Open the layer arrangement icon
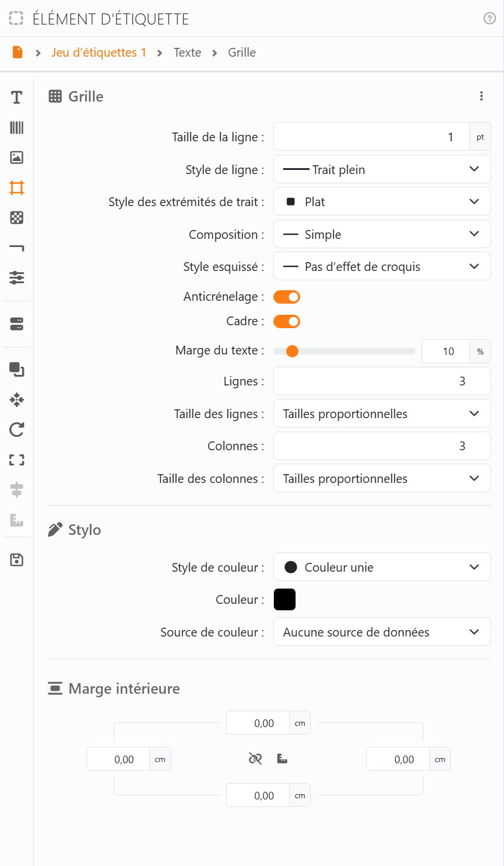 pos(17,370)
